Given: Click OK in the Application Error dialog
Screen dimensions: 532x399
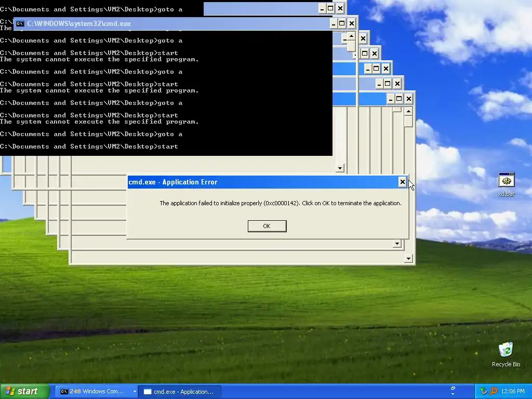Looking at the screenshot, I should click(x=267, y=226).
